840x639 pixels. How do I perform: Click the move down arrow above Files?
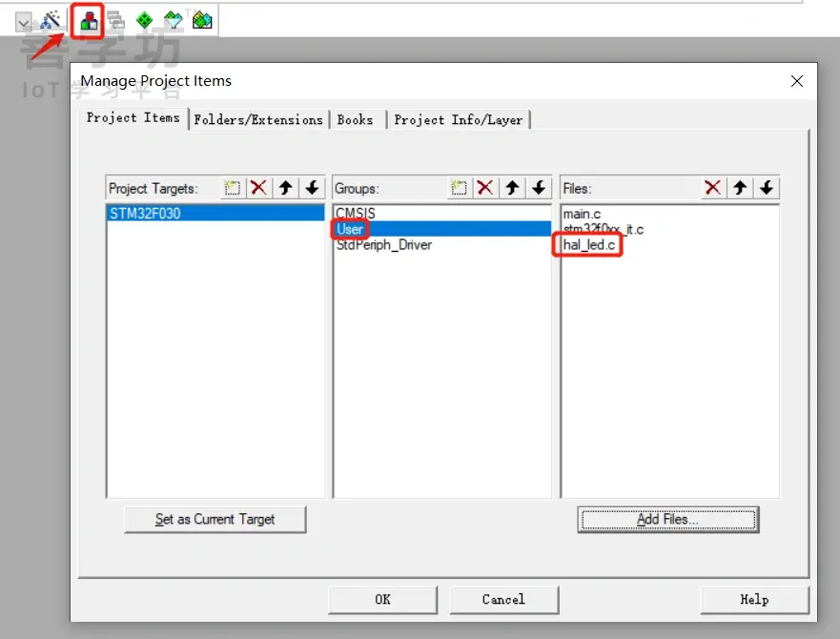[768, 187]
